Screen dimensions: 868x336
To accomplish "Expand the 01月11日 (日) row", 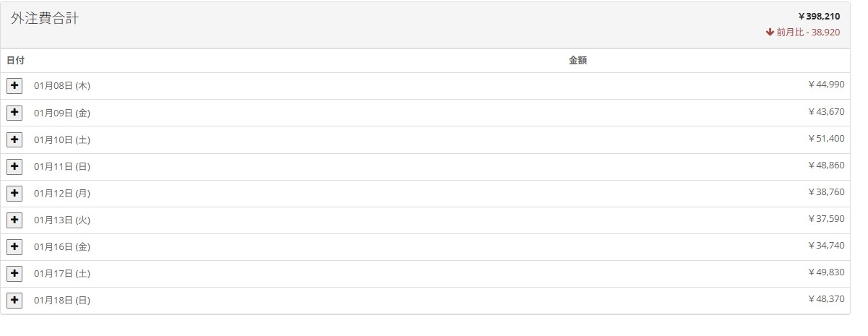I will pos(14,166).
